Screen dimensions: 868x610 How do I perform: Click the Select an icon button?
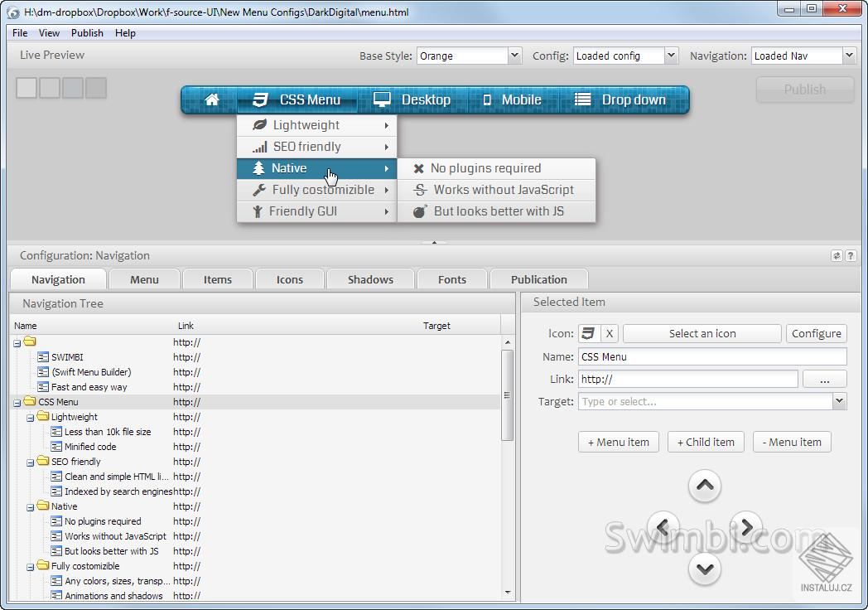[702, 333]
